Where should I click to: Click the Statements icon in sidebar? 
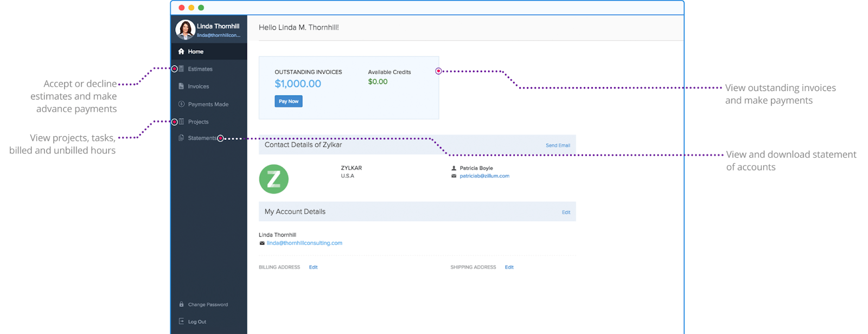tap(181, 138)
